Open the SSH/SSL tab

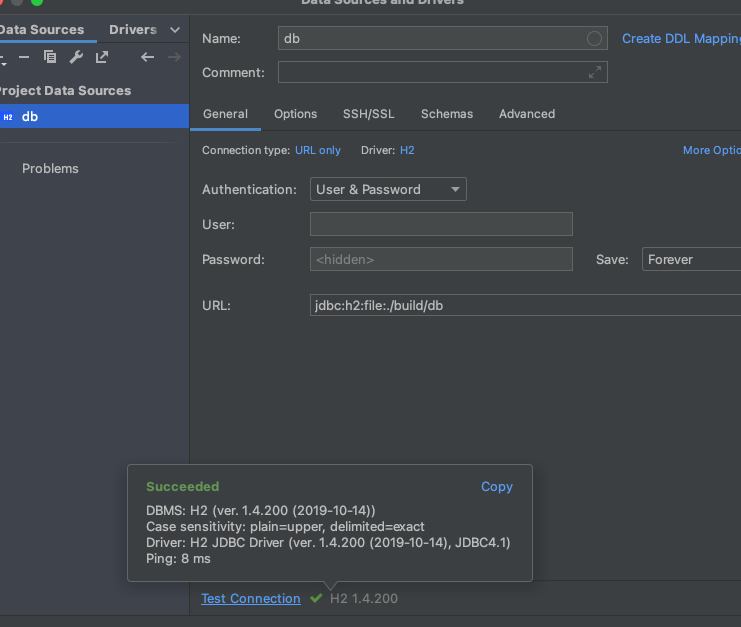(x=369, y=114)
